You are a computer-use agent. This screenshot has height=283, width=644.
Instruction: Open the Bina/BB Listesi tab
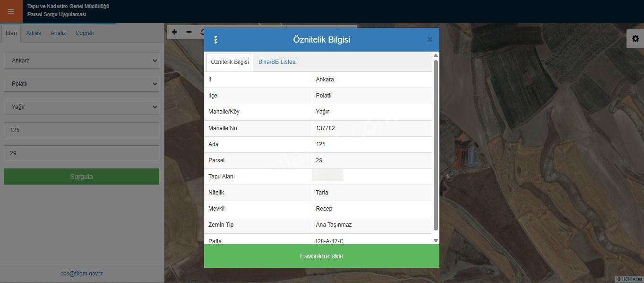click(x=277, y=62)
